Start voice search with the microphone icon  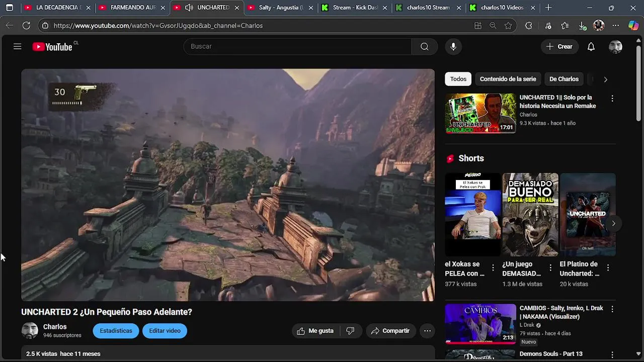click(x=453, y=47)
